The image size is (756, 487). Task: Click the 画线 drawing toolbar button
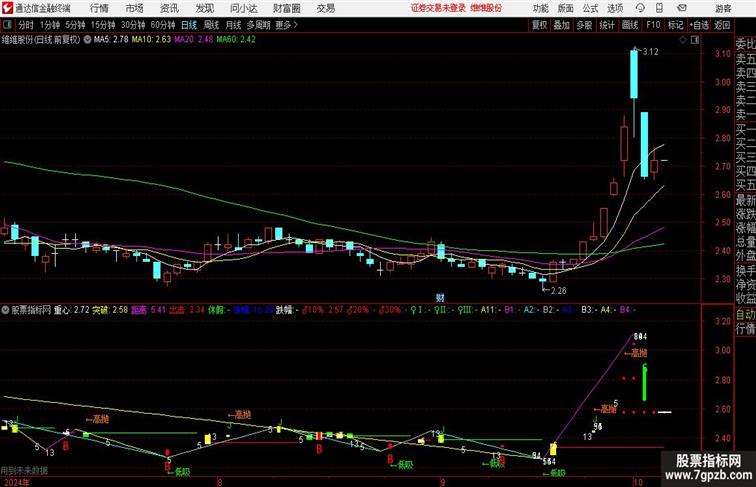point(630,25)
